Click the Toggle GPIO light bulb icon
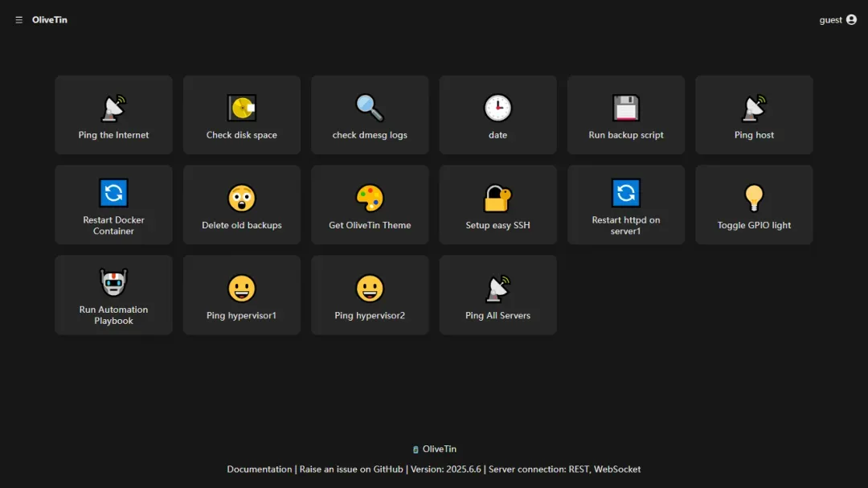 point(754,198)
